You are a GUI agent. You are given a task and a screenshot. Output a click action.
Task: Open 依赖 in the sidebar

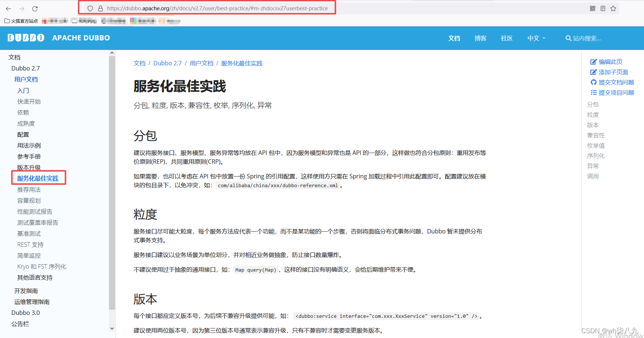coord(23,112)
